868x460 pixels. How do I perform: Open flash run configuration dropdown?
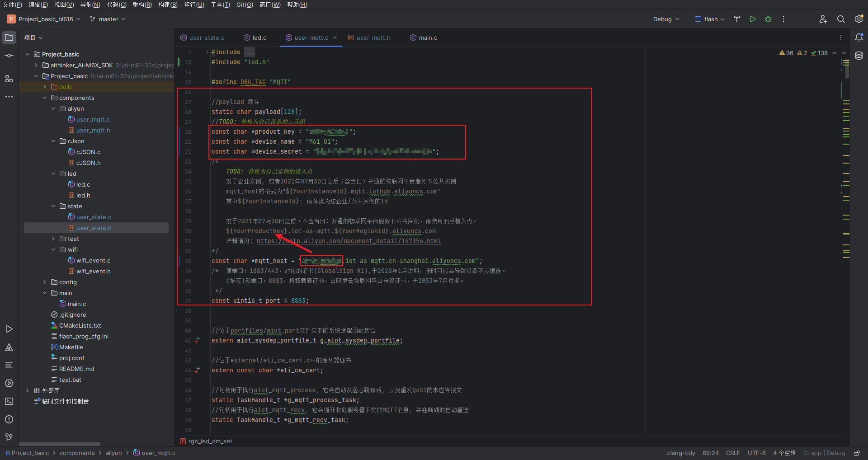pos(710,19)
